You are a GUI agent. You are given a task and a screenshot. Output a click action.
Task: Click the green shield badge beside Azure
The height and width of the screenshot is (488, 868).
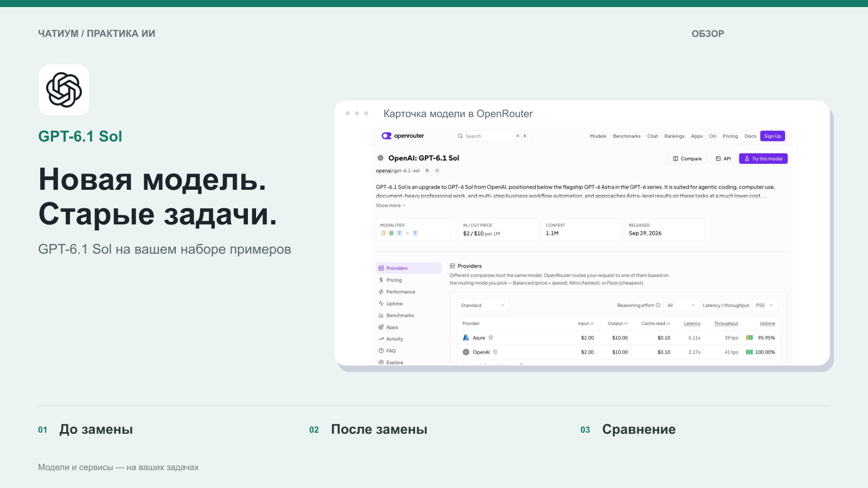(x=491, y=337)
